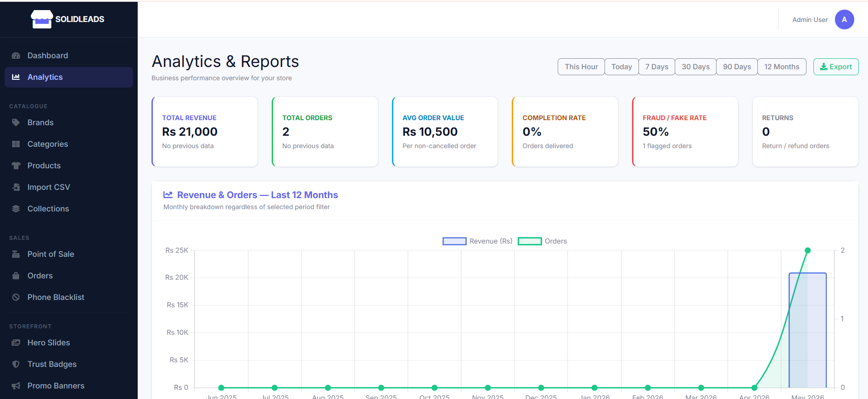Click the Phone Blacklist ban icon

[x=16, y=297]
